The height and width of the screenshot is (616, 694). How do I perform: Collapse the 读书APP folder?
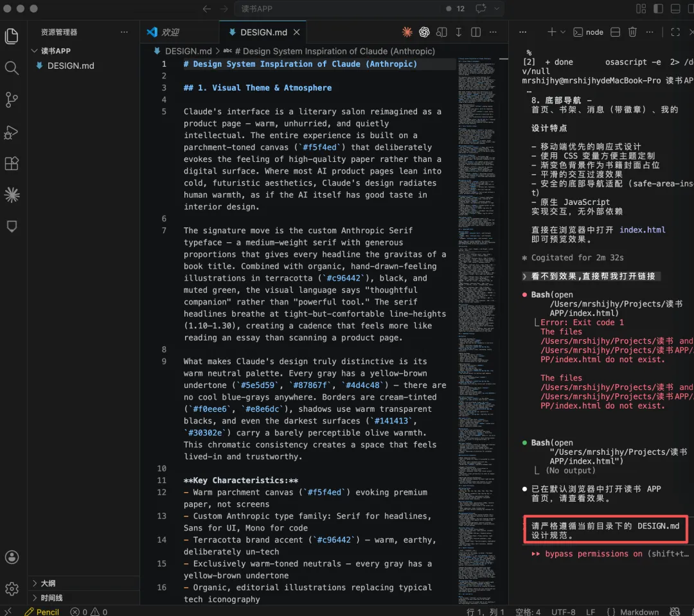coord(34,51)
